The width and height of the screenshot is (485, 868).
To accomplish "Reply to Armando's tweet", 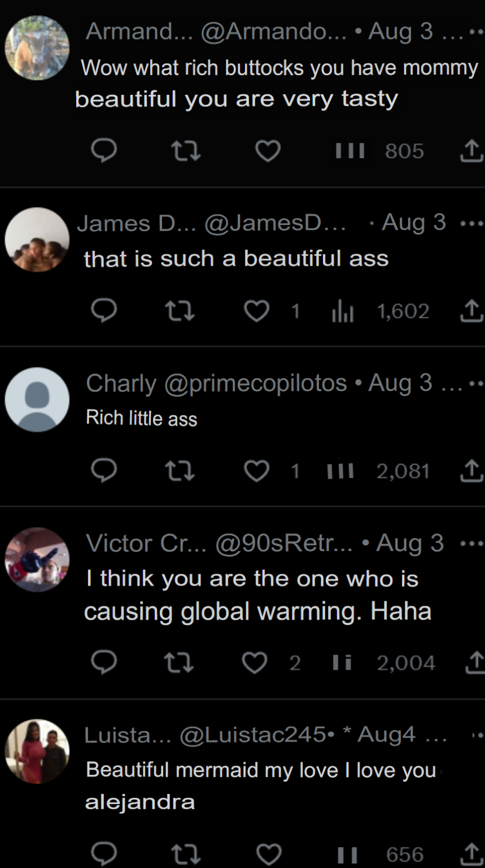I will click(x=104, y=151).
